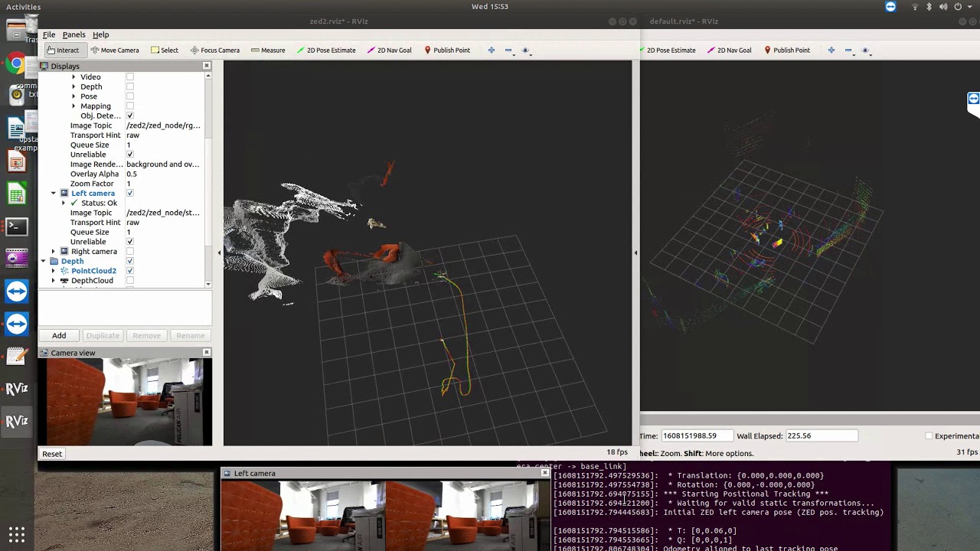Activate the Select tool
The image size is (980, 551).
coord(164,50)
